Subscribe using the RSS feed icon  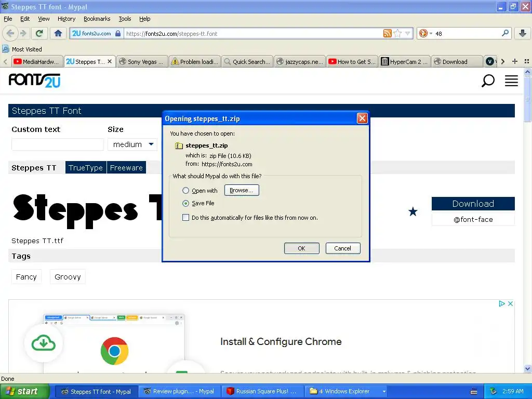pos(387,33)
